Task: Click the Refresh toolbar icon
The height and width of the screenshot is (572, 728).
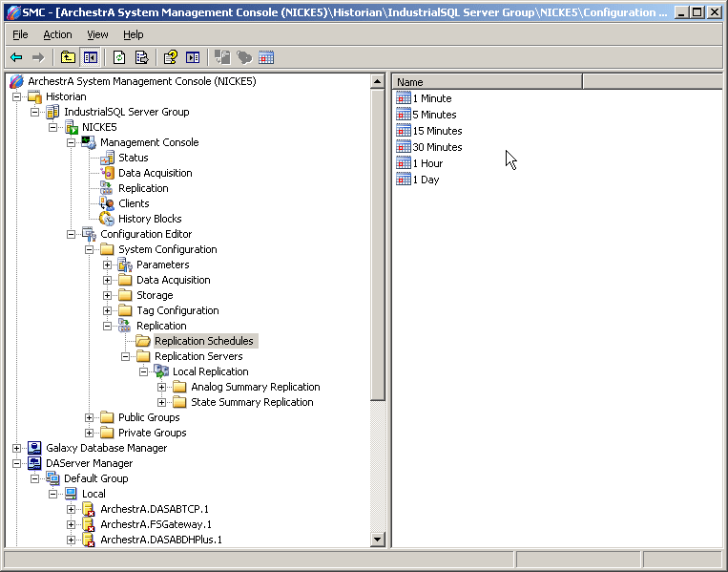Action: point(119,57)
